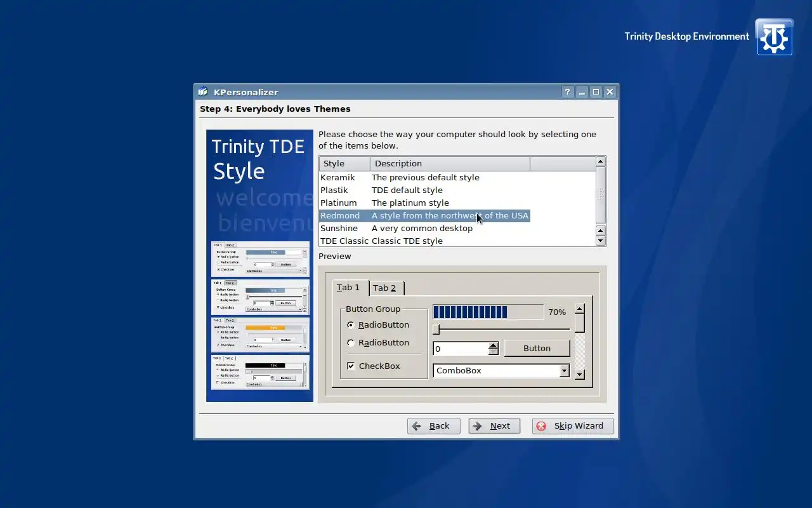The width and height of the screenshot is (812, 508).
Task: Click preview scrollbar down arrow
Action: tap(579, 375)
